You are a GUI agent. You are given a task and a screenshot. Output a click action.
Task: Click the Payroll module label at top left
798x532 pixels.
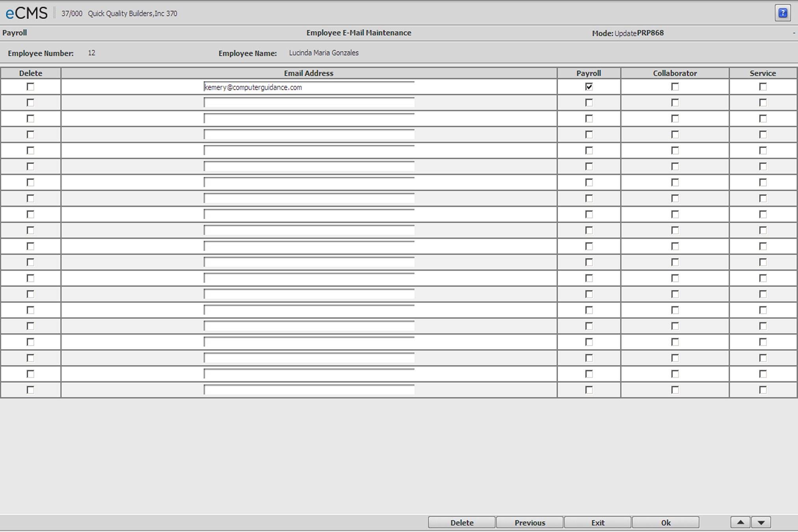pos(15,33)
